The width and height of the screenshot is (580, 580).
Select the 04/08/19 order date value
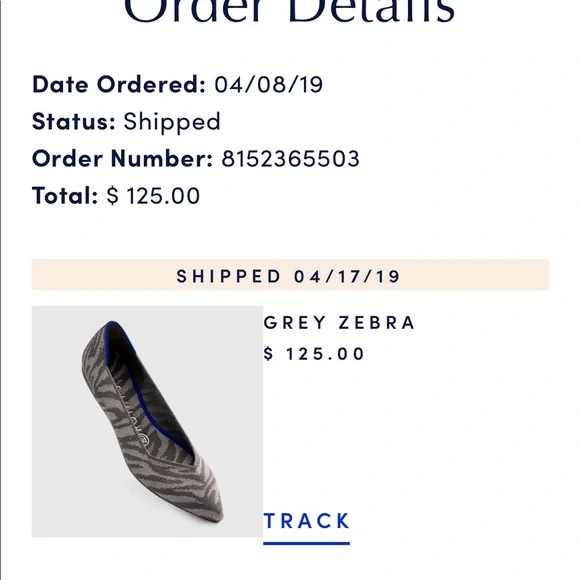click(269, 84)
